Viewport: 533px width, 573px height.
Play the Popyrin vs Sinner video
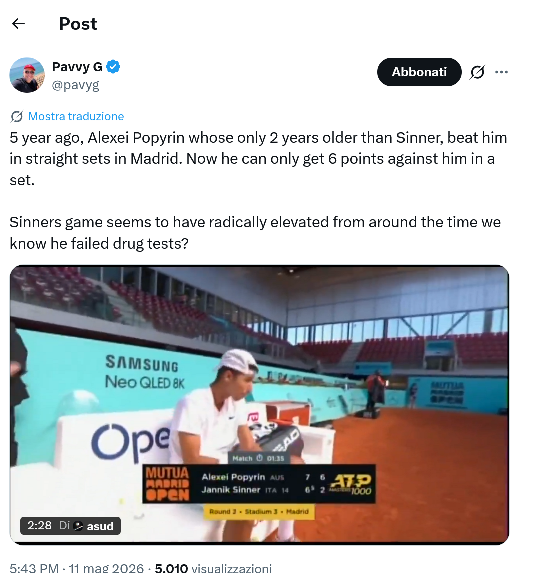point(259,405)
